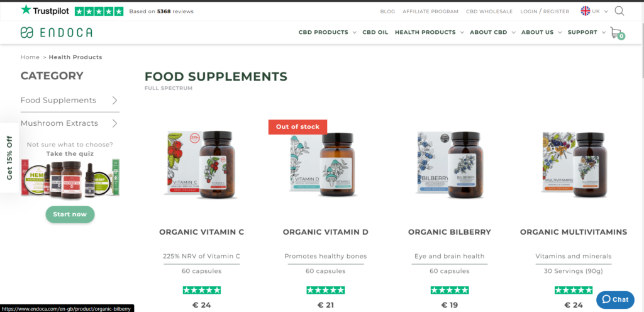The width and height of the screenshot is (644, 312).
Task: Expand the Support dropdown menu
Action: tap(587, 33)
